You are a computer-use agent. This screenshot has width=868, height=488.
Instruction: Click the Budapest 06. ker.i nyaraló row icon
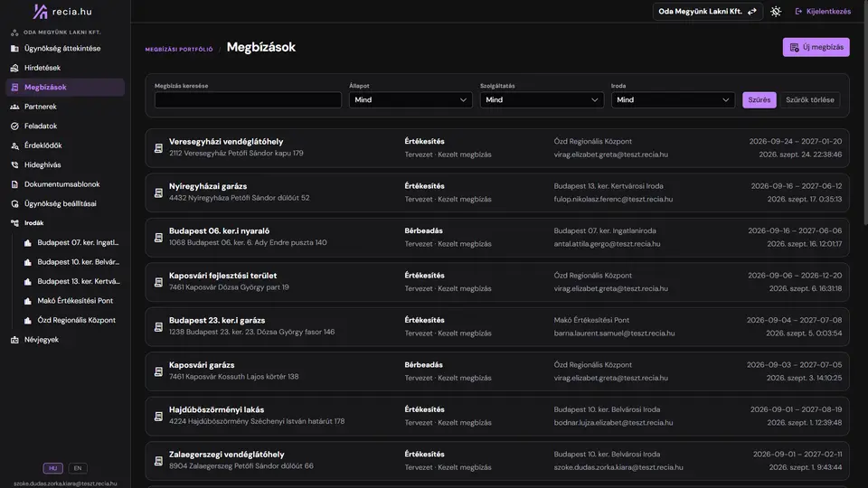pos(158,238)
